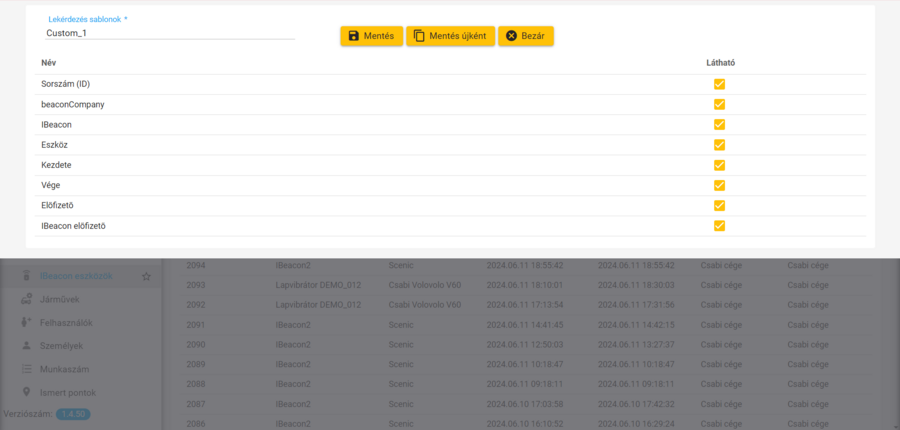Viewport: 900px width, 430px height.
Task: Uncheck Látható for Sorszám (ID)
Action: tap(719, 84)
